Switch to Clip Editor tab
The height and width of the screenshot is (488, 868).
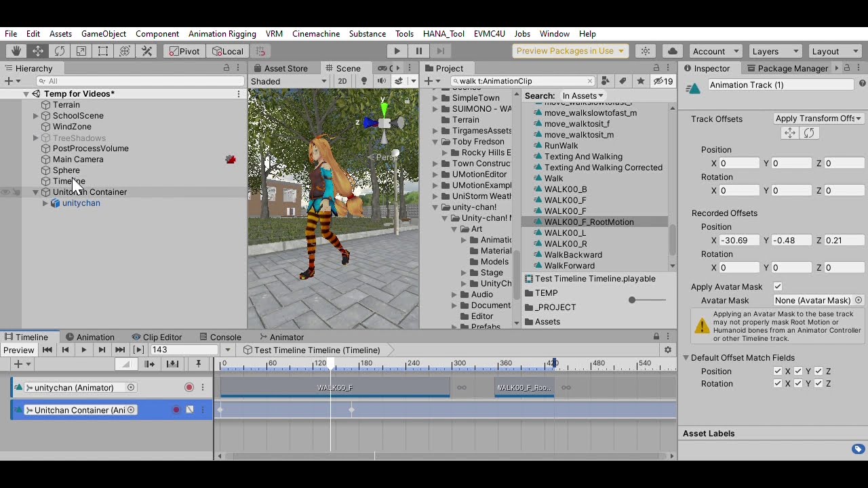click(x=157, y=337)
